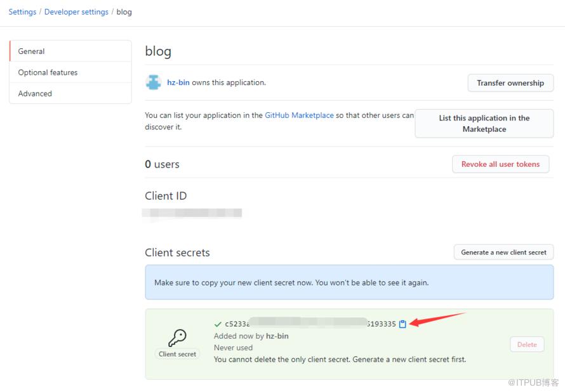
Task: Open the hz-bin owner profile link
Action: pyautogui.click(x=178, y=82)
